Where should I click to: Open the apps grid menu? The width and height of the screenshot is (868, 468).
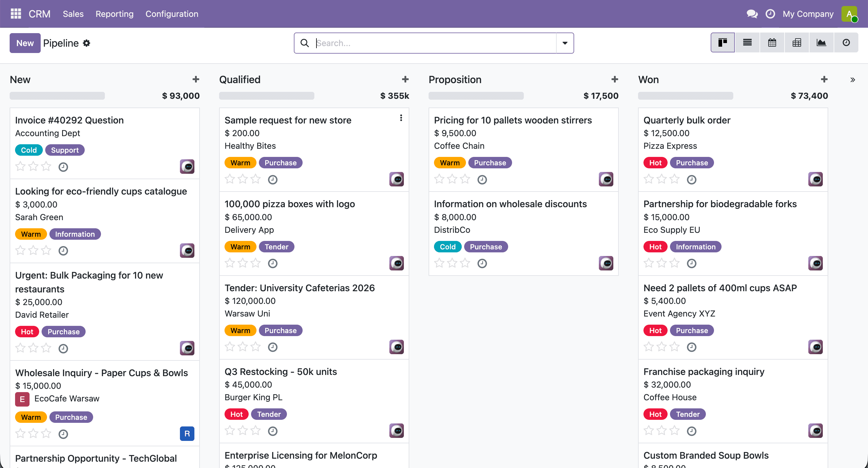tap(16, 14)
